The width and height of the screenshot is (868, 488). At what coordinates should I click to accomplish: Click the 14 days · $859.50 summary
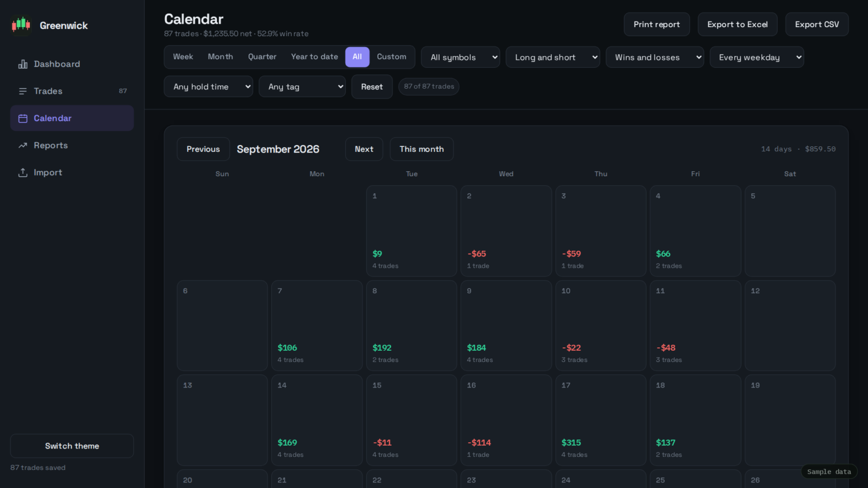pos(798,149)
